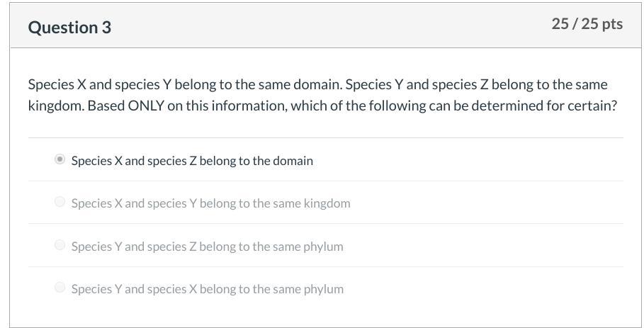This screenshot has width=644, height=328.
Task: Pick radio for Y and Z same phylum
Action: click(60, 245)
